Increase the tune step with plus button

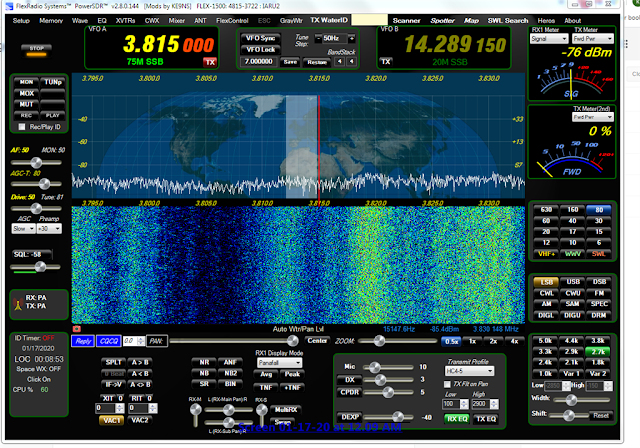click(352, 38)
